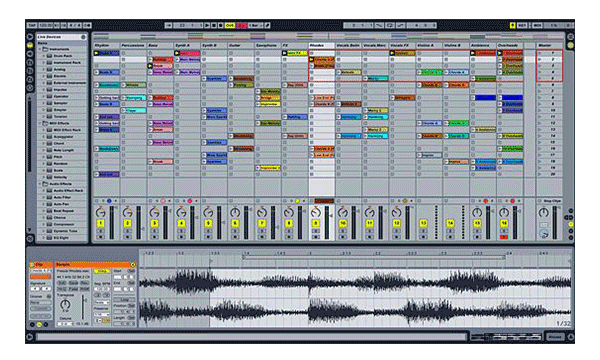Click the 4 / 4 time signature field
The image size is (600, 360).
[x=75, y=25]
